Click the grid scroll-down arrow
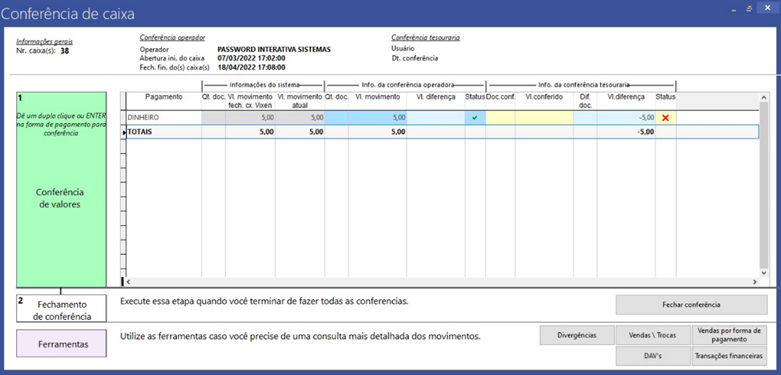 tap(764, 273)
